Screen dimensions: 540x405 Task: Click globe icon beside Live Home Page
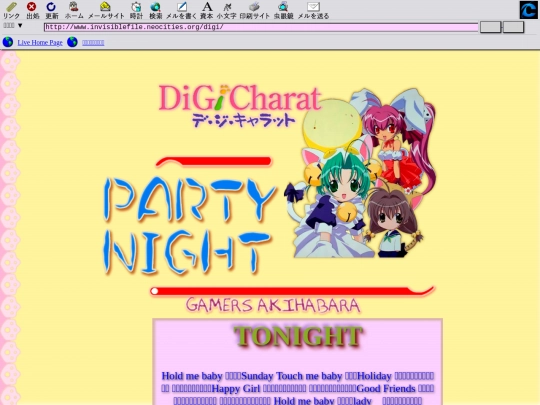tap(8, 42)
